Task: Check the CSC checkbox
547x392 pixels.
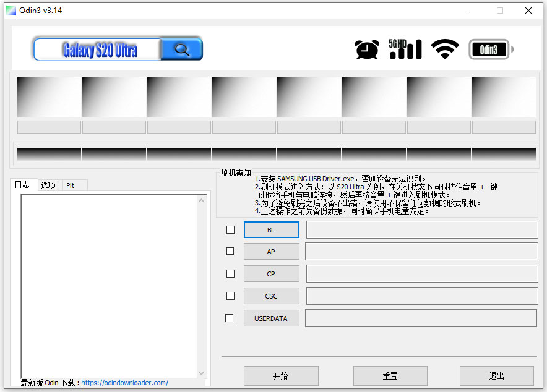Action: [x=230, y=296]
